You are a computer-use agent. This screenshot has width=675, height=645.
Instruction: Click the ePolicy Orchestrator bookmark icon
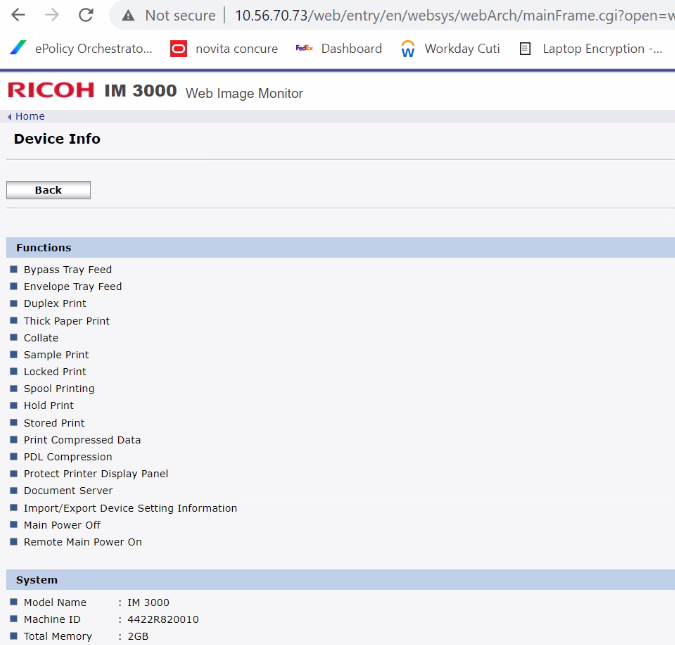(x=19, y=48)
